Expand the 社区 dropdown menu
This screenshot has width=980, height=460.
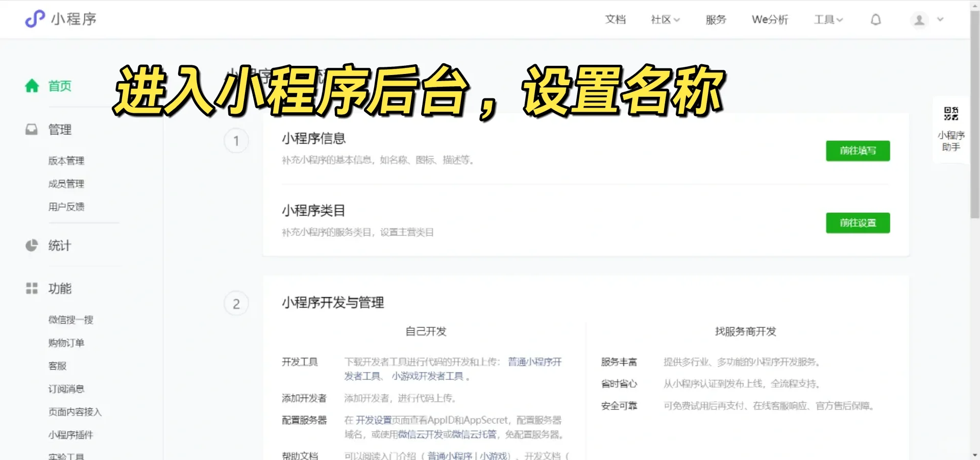pos(665,20)
